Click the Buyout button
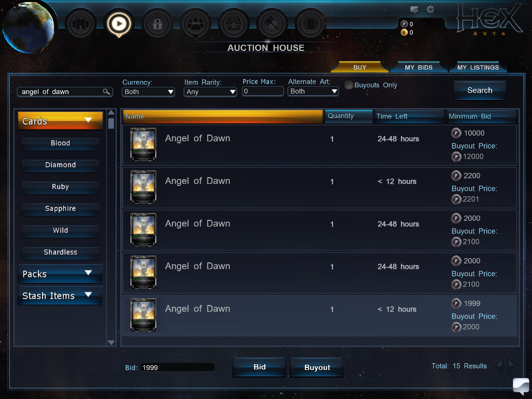This screenshot has width=532, height=399. pos(317,367)
